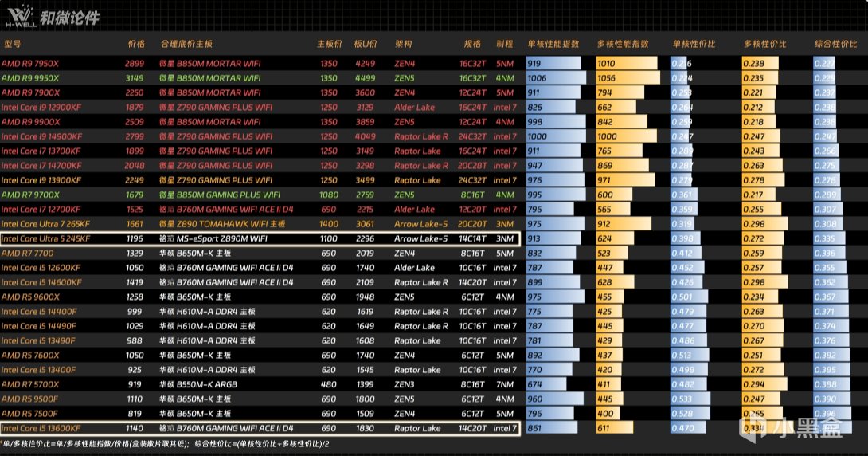The height and width of the screenshot is (456, 868).
Task: Click Intel Core i5 13400F model name
Action: [39, 370]
